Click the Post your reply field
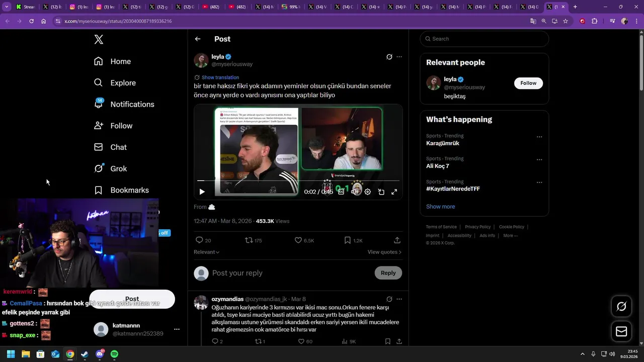This screenshot has height=362, width=644. coord(291,273)
